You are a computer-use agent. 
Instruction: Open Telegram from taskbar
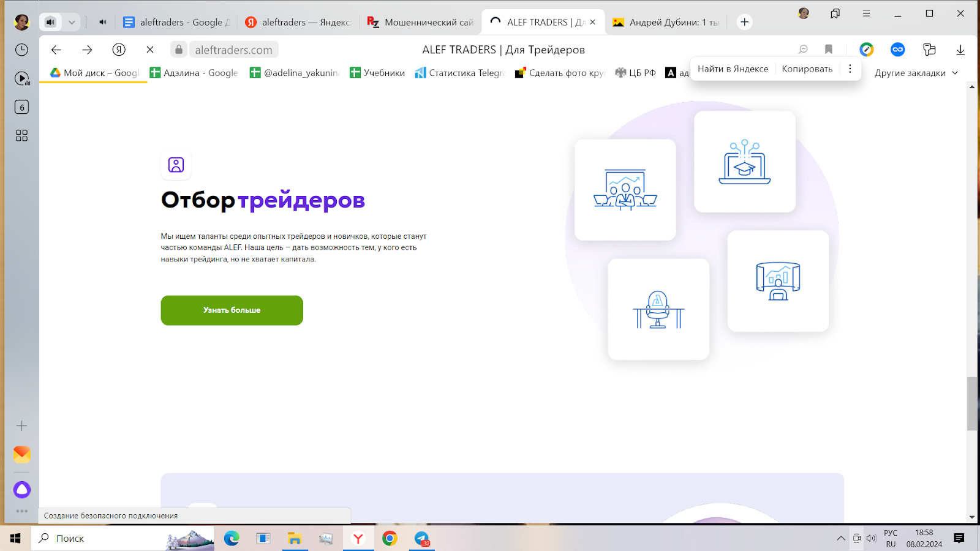coord(421,538)
